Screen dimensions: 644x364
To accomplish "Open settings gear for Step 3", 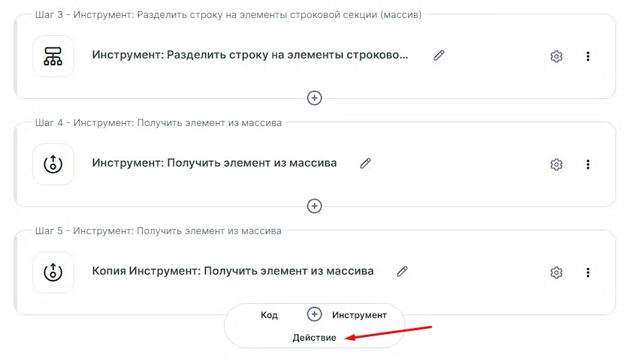I will [556, 56].
